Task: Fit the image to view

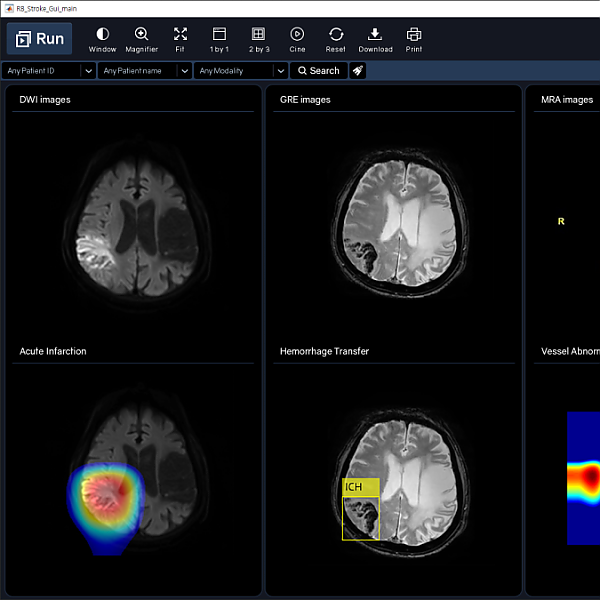Action: pyautogui.click(x=180, y=39)
